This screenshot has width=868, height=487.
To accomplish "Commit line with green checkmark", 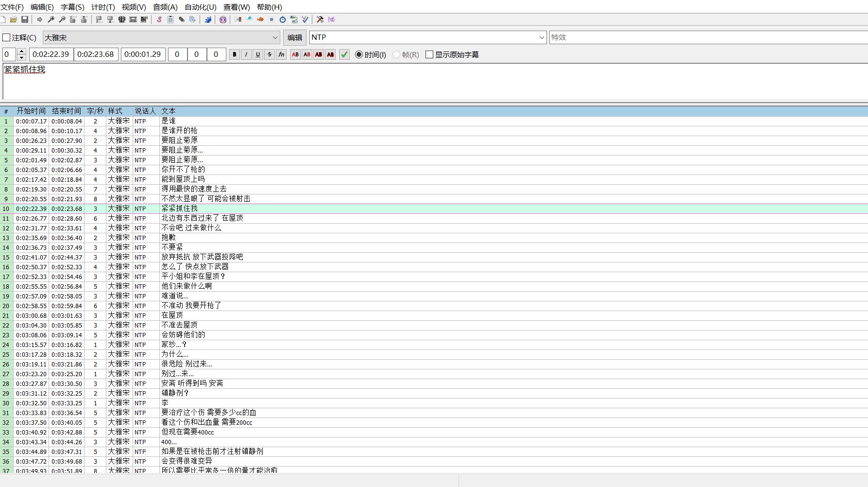I will click(x=344, y=54).
